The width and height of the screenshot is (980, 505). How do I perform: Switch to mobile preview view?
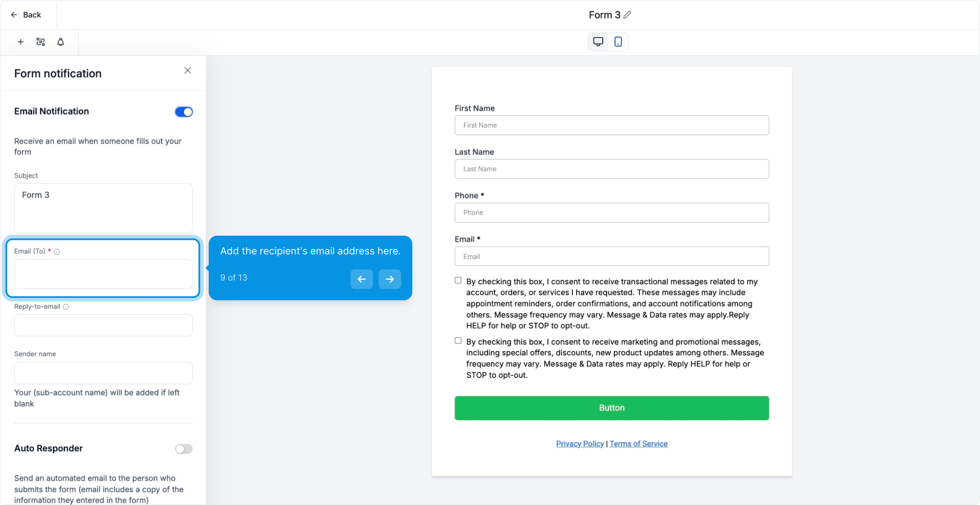pos(618,42)
